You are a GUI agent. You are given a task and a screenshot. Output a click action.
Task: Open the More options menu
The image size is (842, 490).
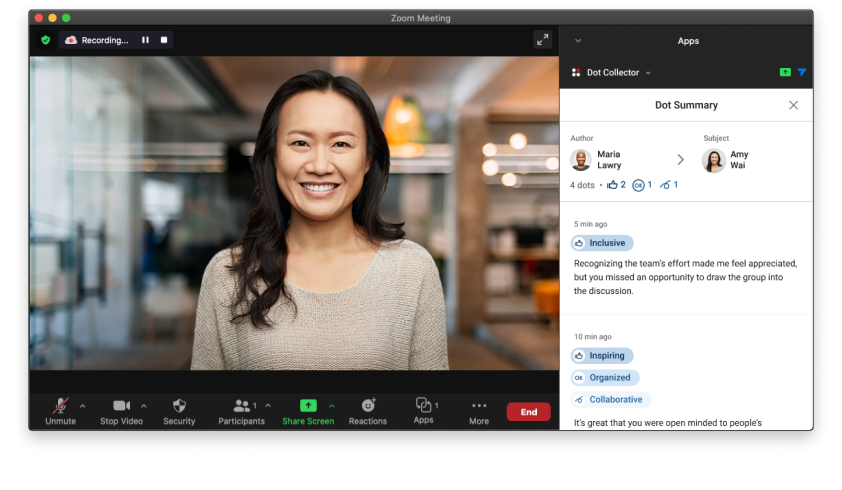tap(479, 412)
